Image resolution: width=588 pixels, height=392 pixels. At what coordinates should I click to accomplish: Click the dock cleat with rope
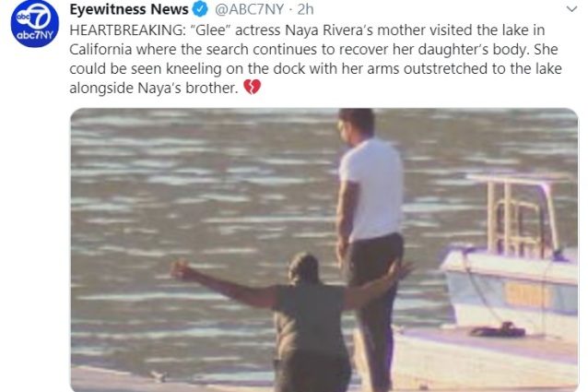click(x=498, y=329)
